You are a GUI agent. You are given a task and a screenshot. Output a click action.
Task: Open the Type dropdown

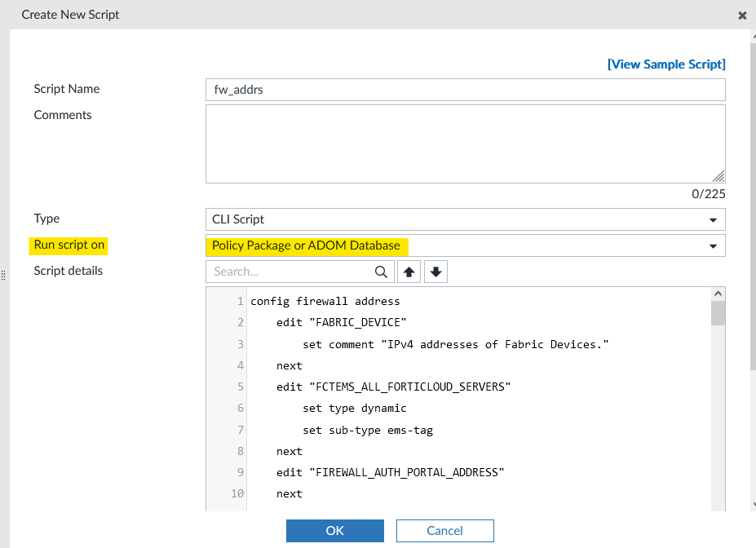(x=465, y=219)
